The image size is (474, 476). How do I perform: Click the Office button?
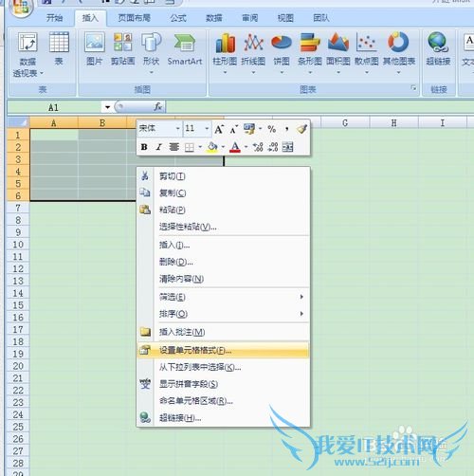pyautogui.click(x=21, y=7)
